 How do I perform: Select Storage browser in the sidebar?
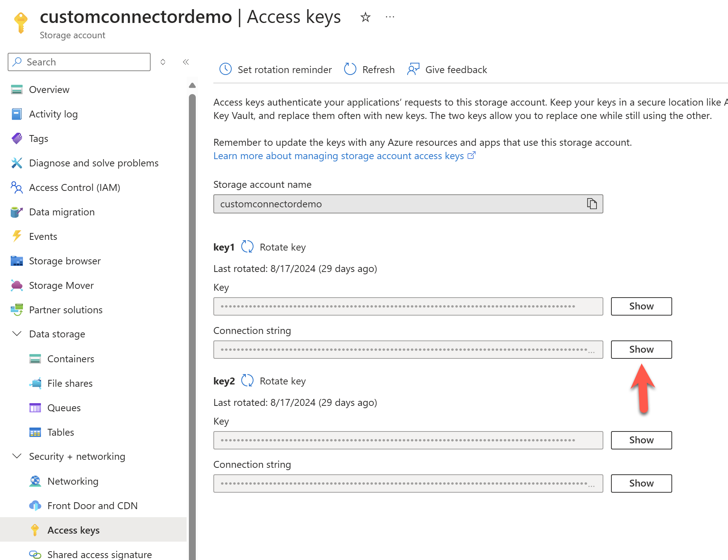tap(64, 261)
